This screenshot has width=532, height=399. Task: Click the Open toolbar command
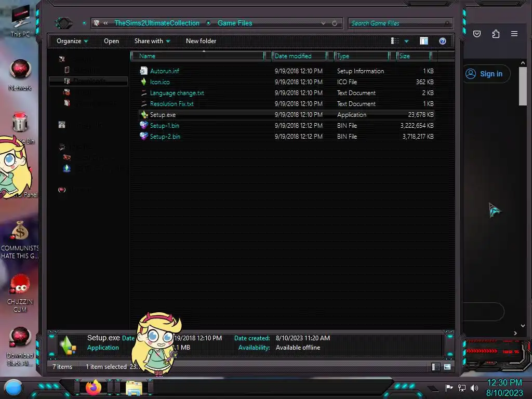coord(111,41)
